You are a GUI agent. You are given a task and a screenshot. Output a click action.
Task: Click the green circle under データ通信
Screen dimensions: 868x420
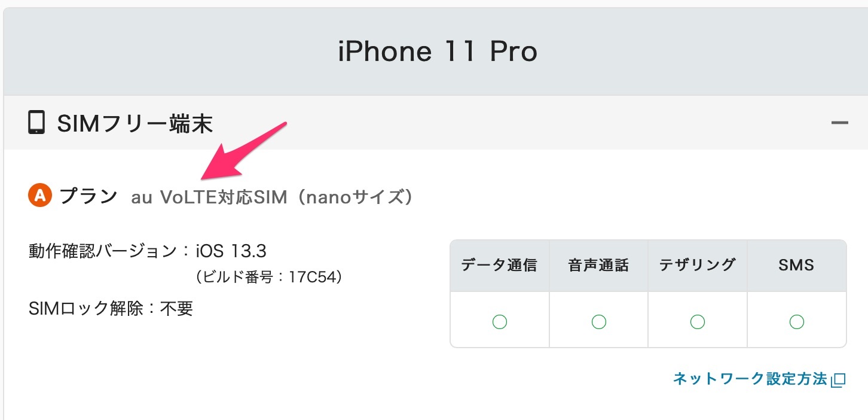[499, 322]
